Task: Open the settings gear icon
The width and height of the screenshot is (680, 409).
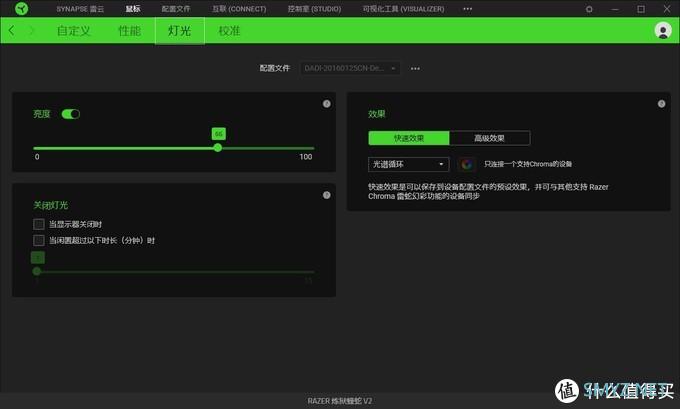Action: point(589,9)
